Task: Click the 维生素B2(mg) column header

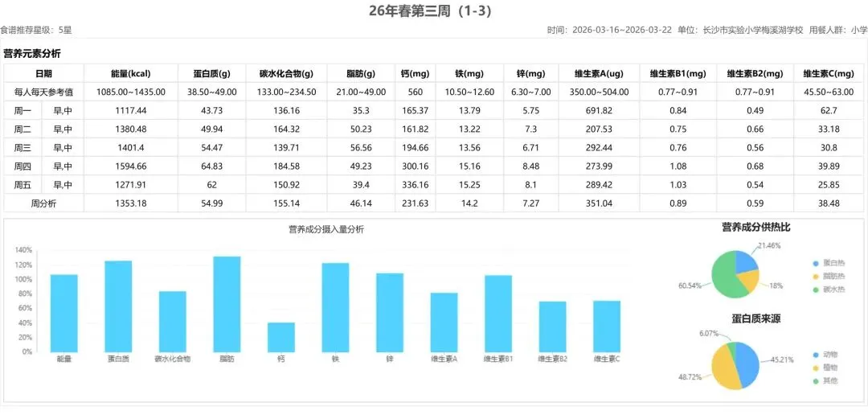Action: 755,73
